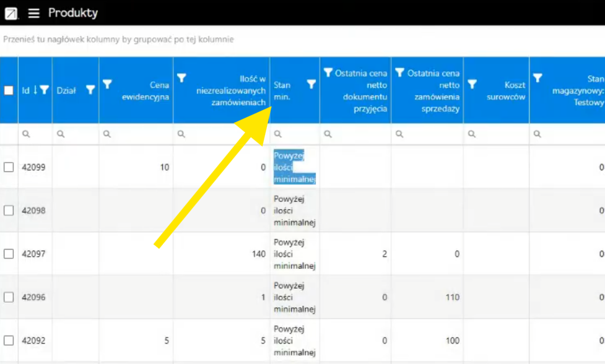605x364 pixels.
Task: Select checkbox for product 42097
Action: [9, 254]
